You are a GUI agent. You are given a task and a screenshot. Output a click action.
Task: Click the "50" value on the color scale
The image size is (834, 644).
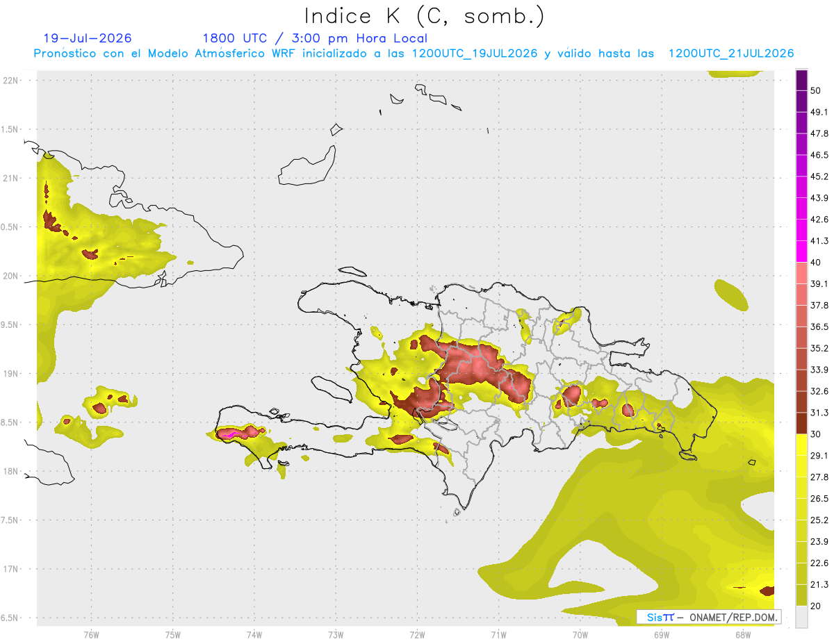[816, 91]
